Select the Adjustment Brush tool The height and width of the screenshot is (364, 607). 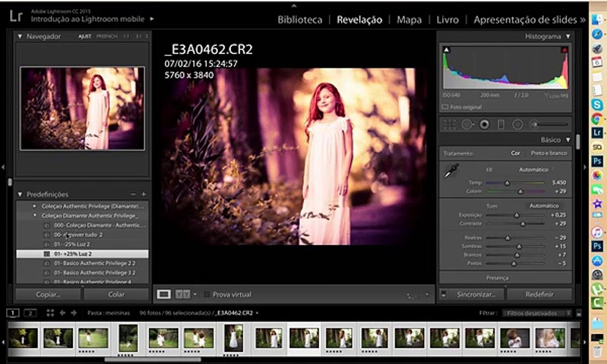[x=548, y=124]
